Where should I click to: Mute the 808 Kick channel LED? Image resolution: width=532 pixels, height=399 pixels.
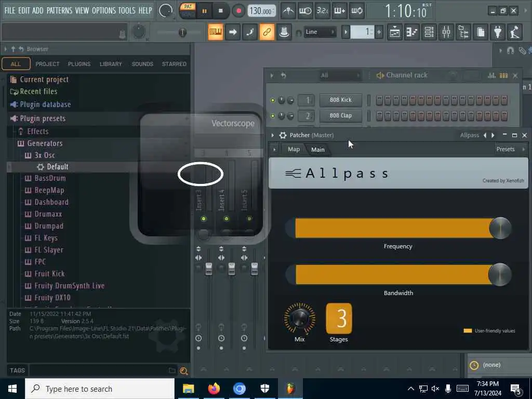[272, 100]
